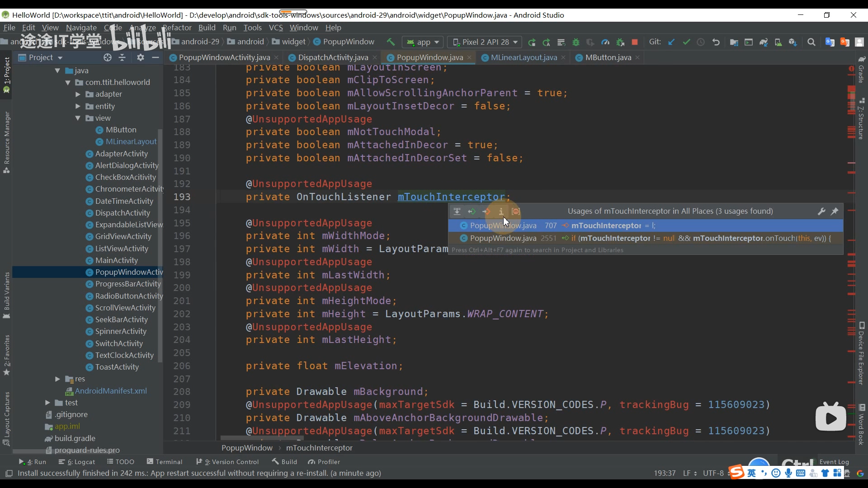Click Git rollback undo icon
Screen dimensions: 868x488
point(716,42)
